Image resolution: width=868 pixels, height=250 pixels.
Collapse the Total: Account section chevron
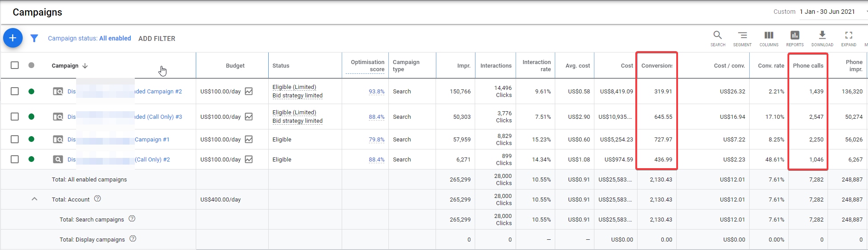[x=34, y=199]
